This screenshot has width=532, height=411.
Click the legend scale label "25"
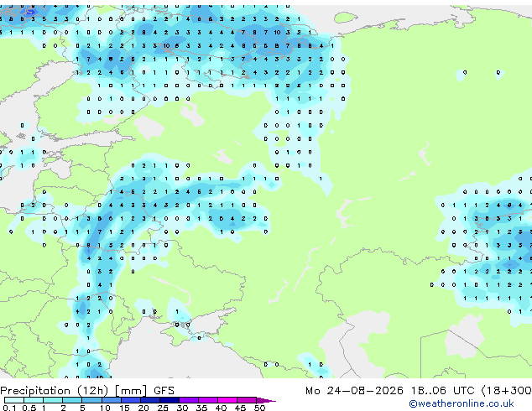pos(163,408)
